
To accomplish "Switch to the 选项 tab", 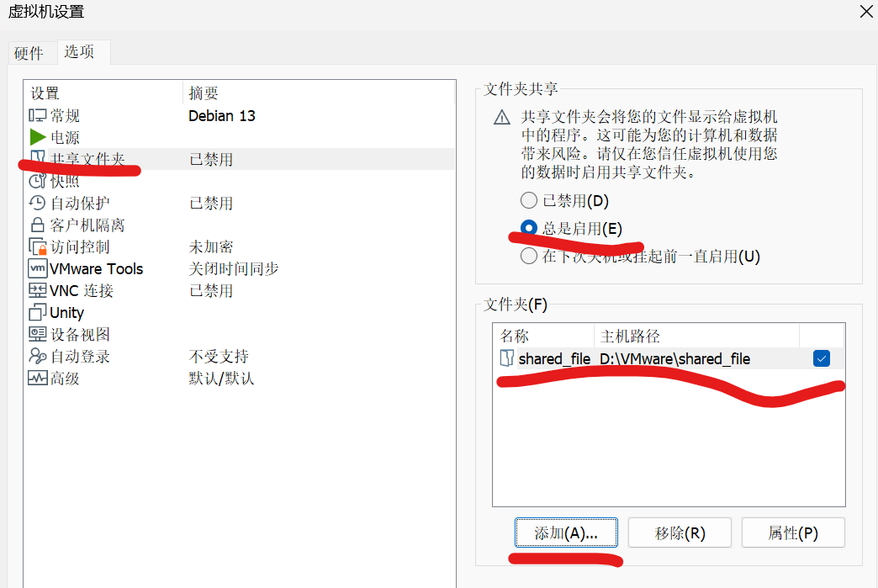I will [x=82, y=52].
